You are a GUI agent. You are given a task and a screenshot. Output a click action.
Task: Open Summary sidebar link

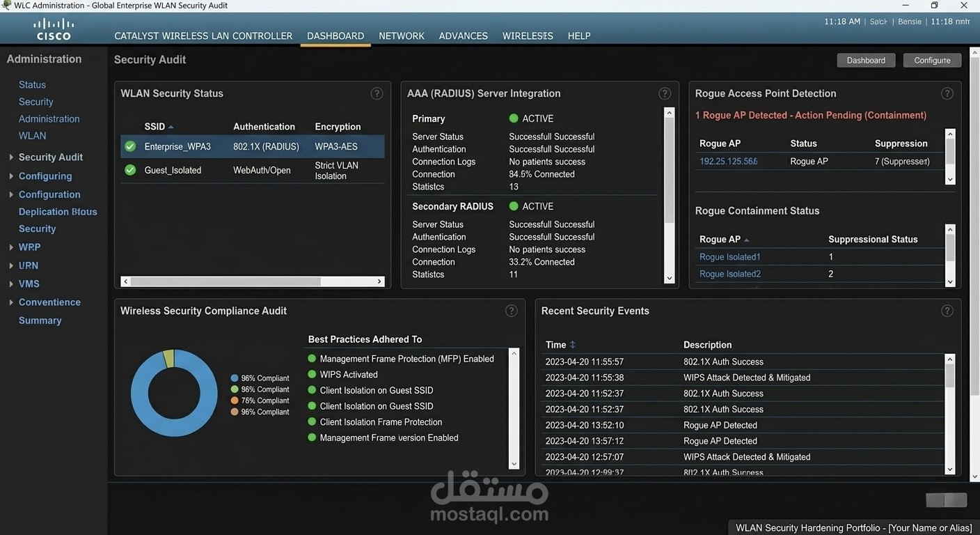tap(40, 320)
